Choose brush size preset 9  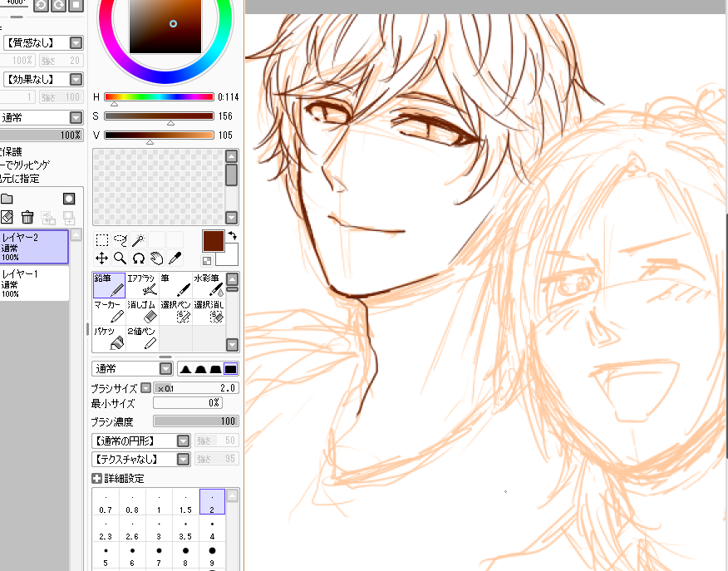(x=212, y=554)
